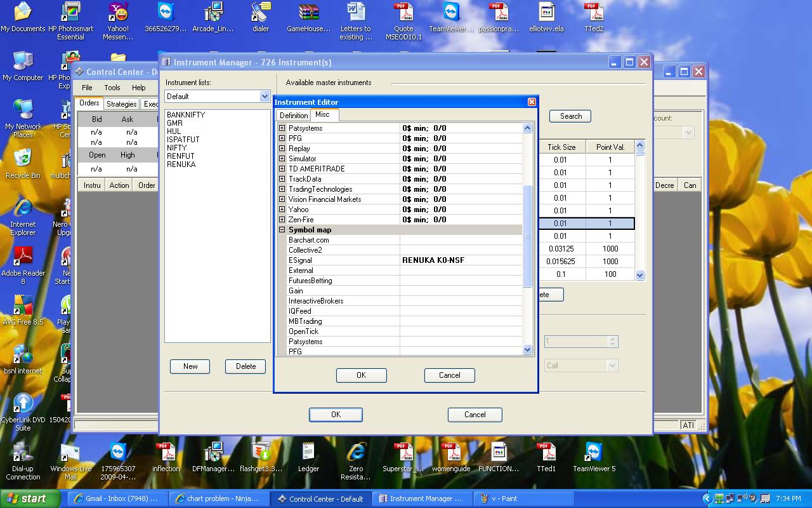This screenshot has height=508, width=812.
Task: Expand the TD AMERITRADE node
Action: (x=282, y=169)
